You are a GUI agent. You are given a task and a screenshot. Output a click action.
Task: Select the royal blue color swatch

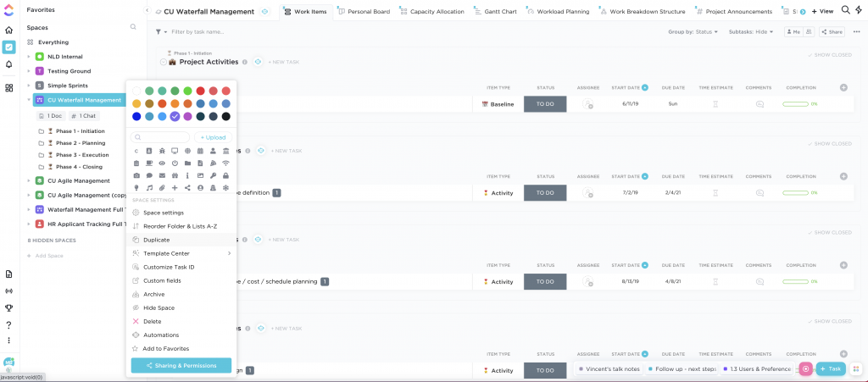(x=136, y=116)
